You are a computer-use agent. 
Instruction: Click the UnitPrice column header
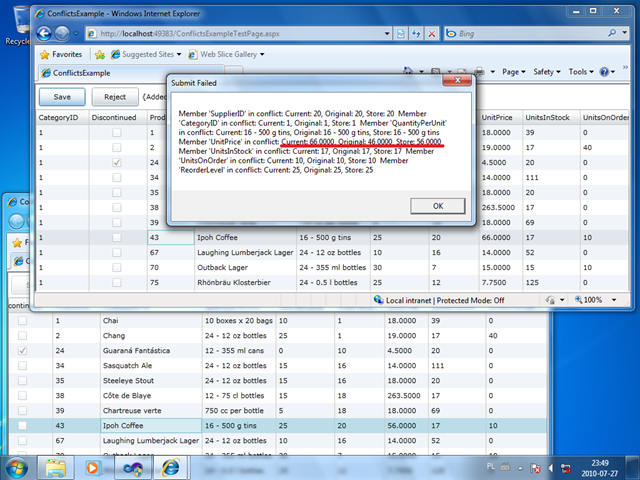click(x=500, y=118)
